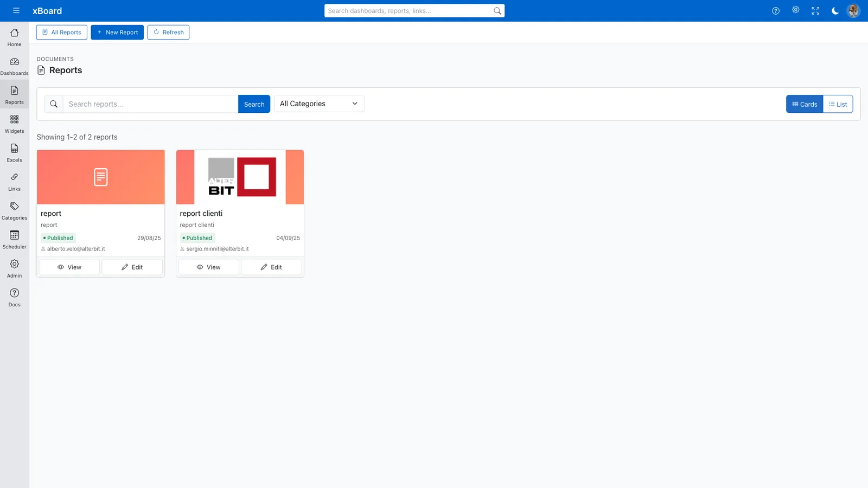
Task: Click the All Reports tab button
Action: tap(62, 33)
